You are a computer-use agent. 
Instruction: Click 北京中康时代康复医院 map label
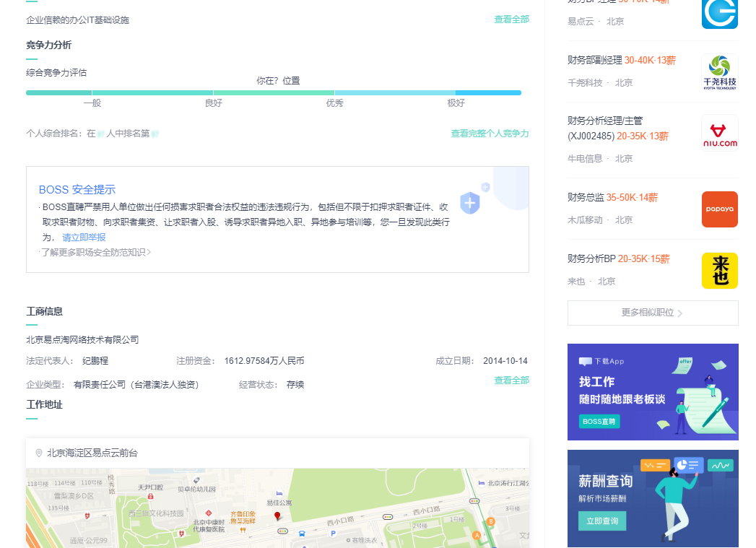[209, 526]
